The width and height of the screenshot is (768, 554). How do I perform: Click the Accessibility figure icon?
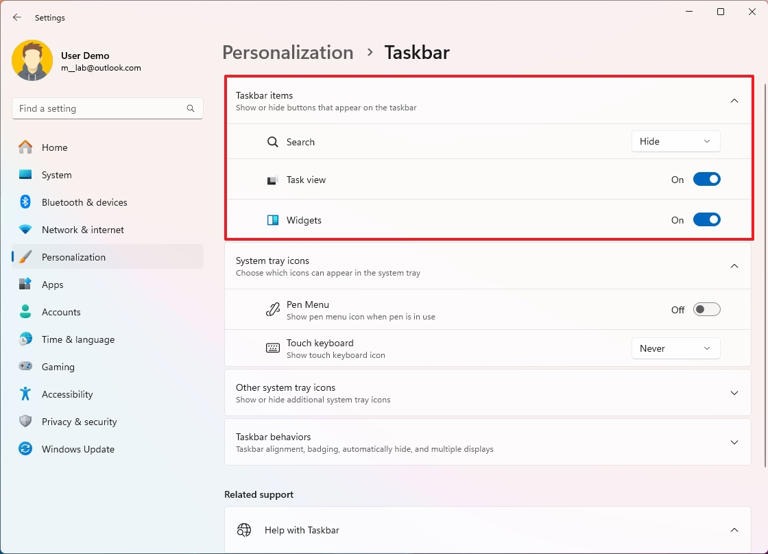[x=25, y=394]
